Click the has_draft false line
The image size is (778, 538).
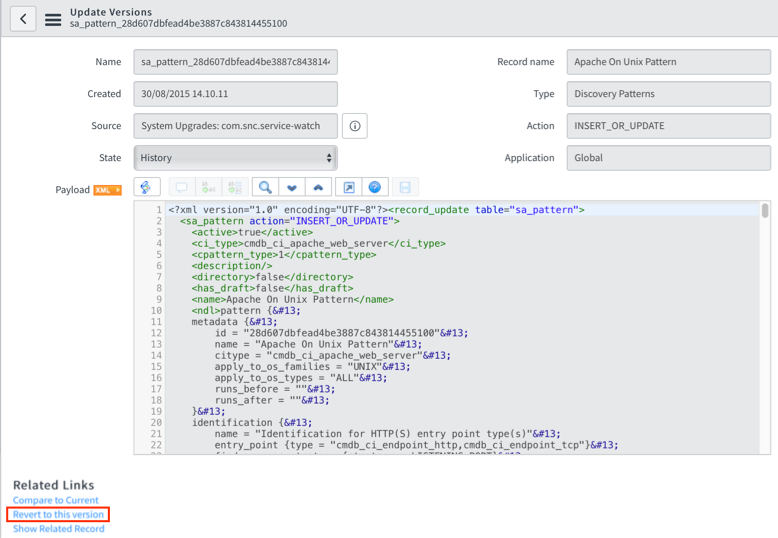[x=272, y=288]
